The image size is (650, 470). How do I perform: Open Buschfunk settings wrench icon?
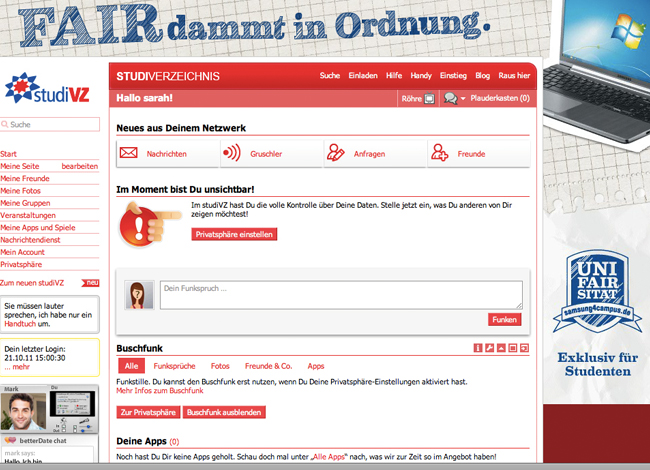click(x=490, y=348)
